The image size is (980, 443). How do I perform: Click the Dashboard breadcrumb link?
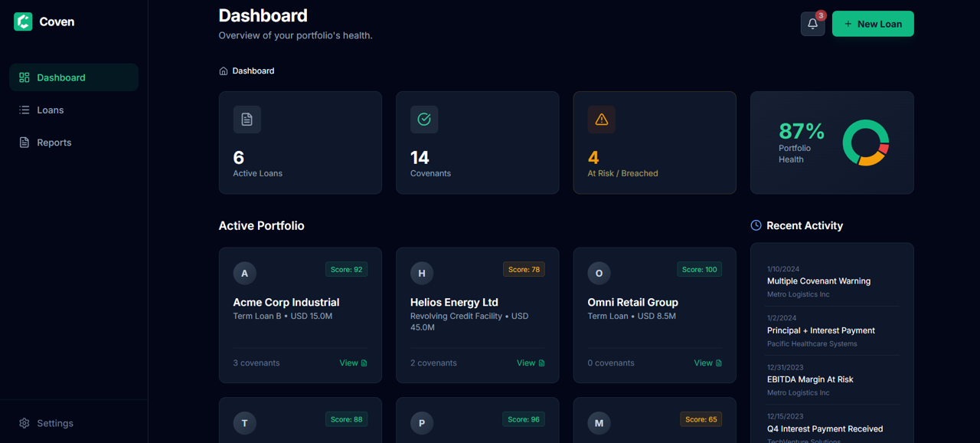[x=253, y=71]
